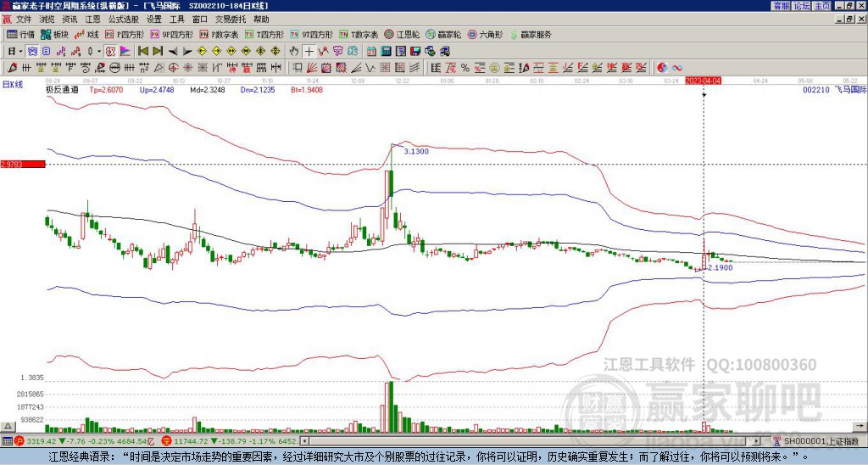Open the P数字表 tool
The height and width of the screenshot is (465, 868).
pyautogui.click(x=220, y=34)
